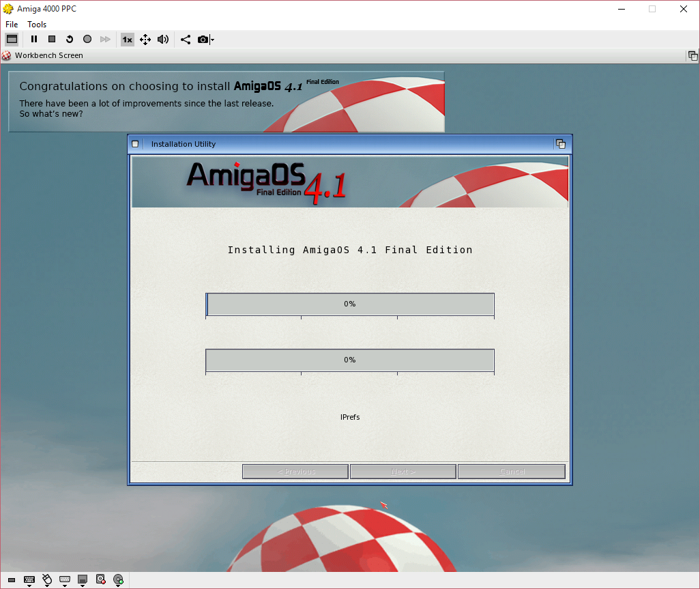This screenshot has height=589, width=700.
Task: Click the 'IPrefs' status text
Action: point(350,417)
